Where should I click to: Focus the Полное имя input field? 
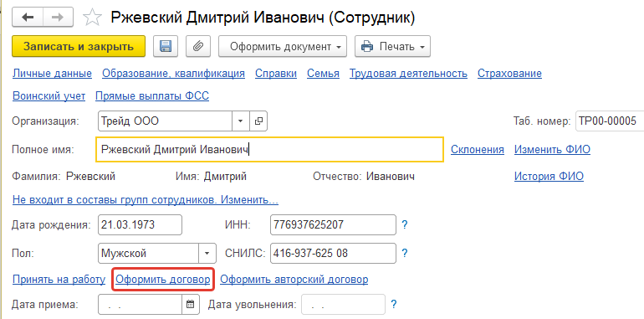(x=269, y=150)
